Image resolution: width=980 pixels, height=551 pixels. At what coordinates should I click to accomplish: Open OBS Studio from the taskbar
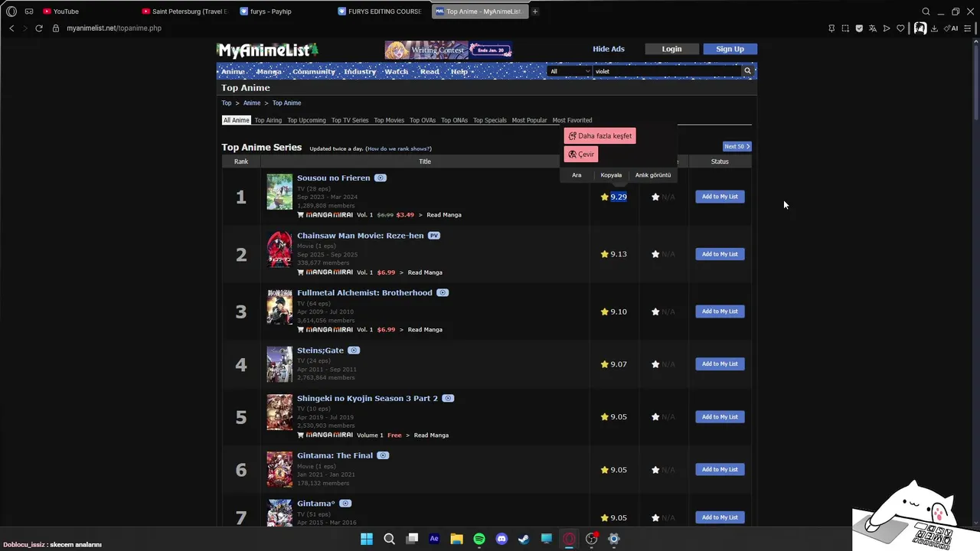[591, 539]
